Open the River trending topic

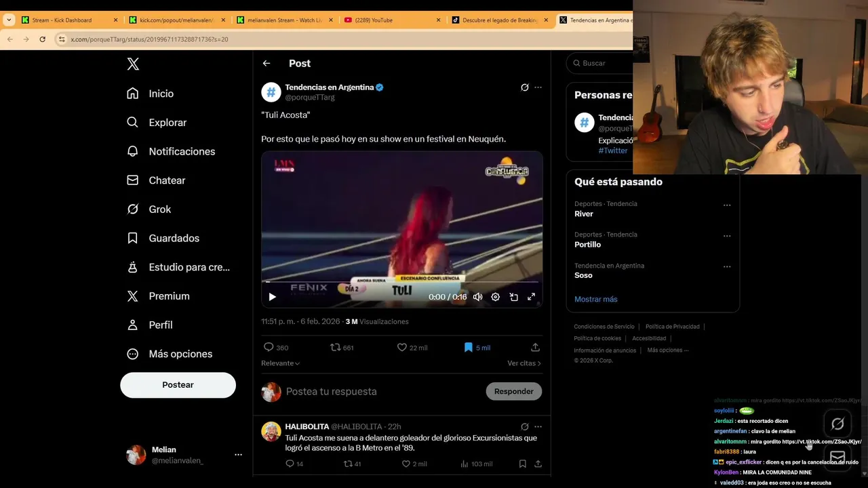coord(584,213)
